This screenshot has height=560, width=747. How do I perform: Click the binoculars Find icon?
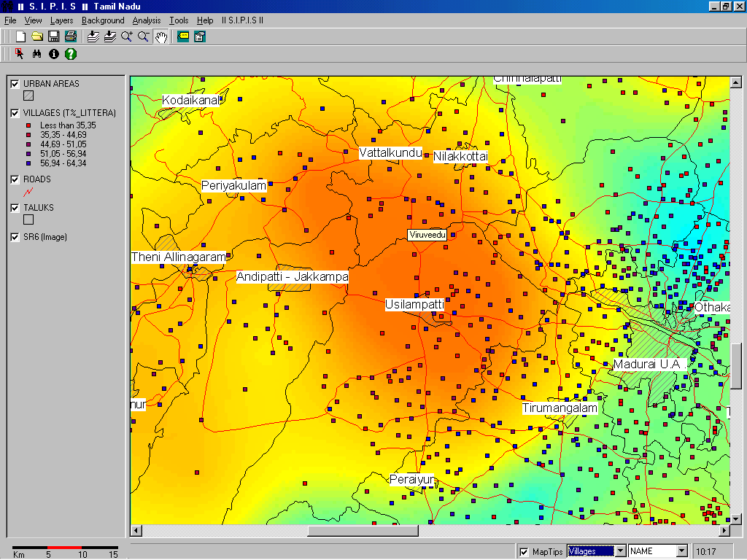pyautogui.click(x=36, y=54)
